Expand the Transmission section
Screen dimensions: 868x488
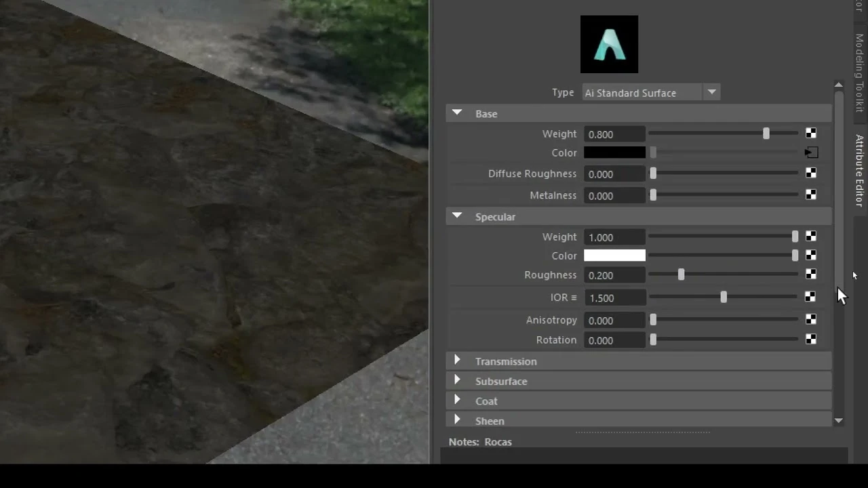[457, 361]
